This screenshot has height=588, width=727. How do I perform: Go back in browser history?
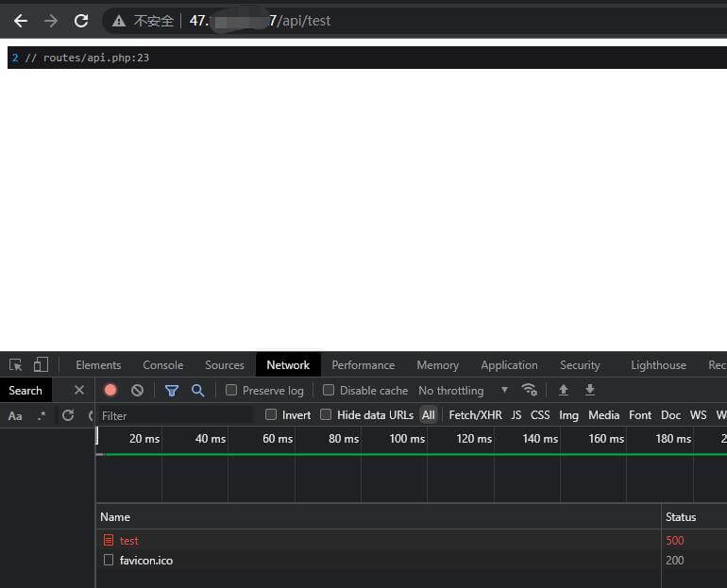21,21
